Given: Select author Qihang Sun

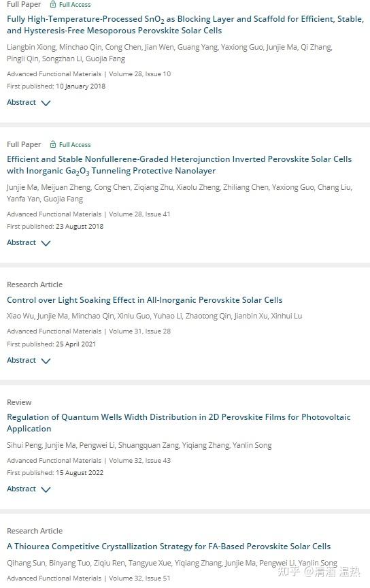Looking at the screenshot, I should 26,563.
